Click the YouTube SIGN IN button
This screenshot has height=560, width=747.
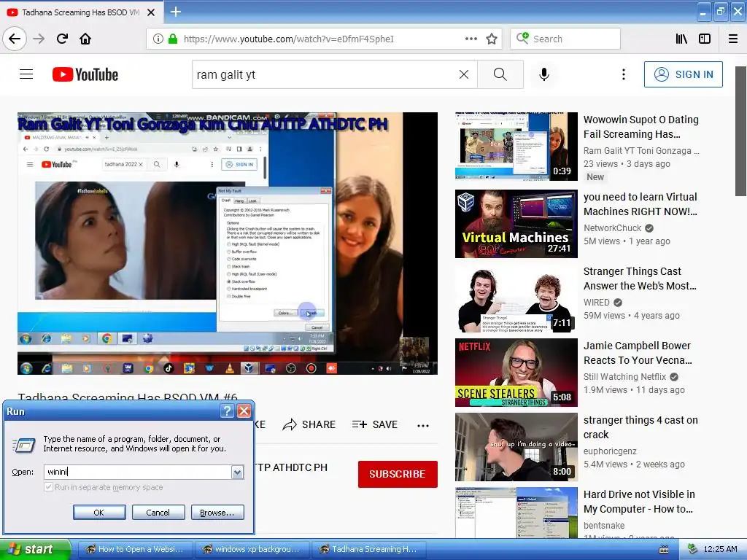point(683,74)
